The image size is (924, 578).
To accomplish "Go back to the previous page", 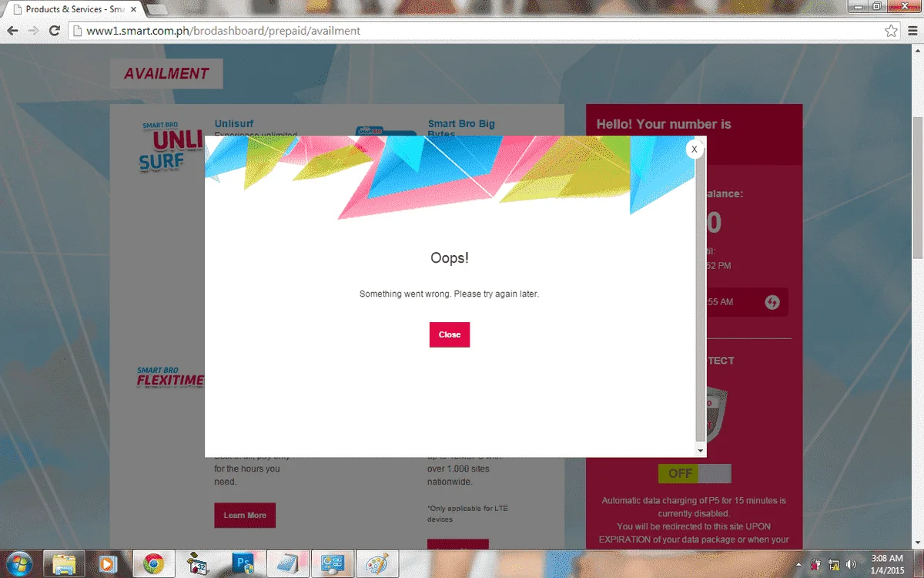I will (12, 31).
